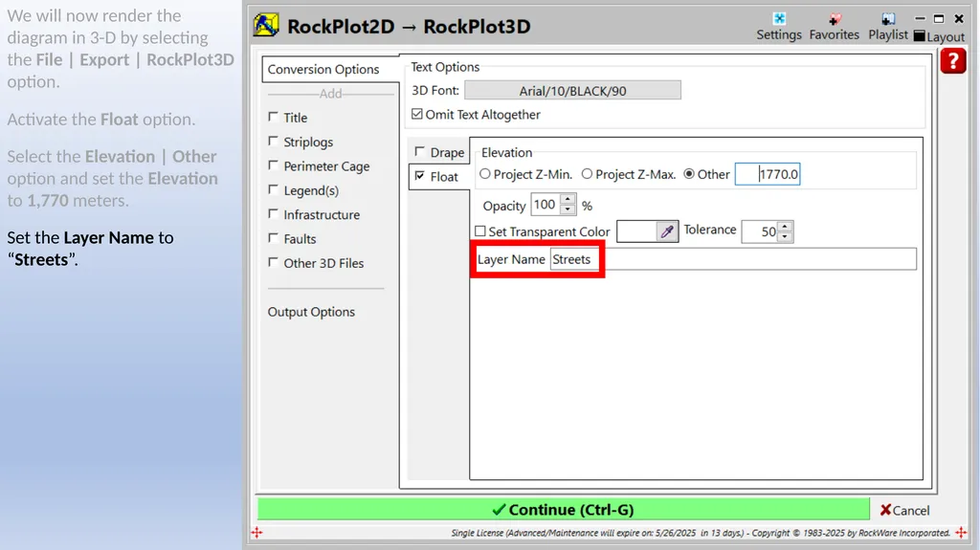The image size is (980, 550).
Task: Select Project Z-Min. radio button
Action: click(x=485, y=174)
